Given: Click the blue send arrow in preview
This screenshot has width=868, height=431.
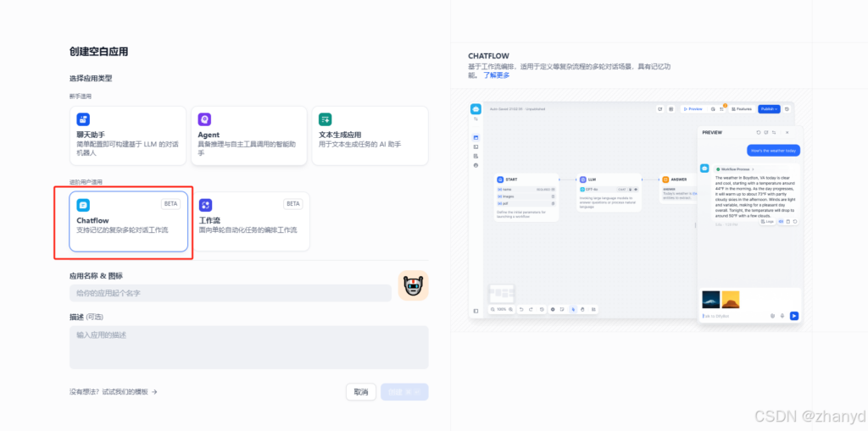Looking at the screenshot, I should (794, 316).
